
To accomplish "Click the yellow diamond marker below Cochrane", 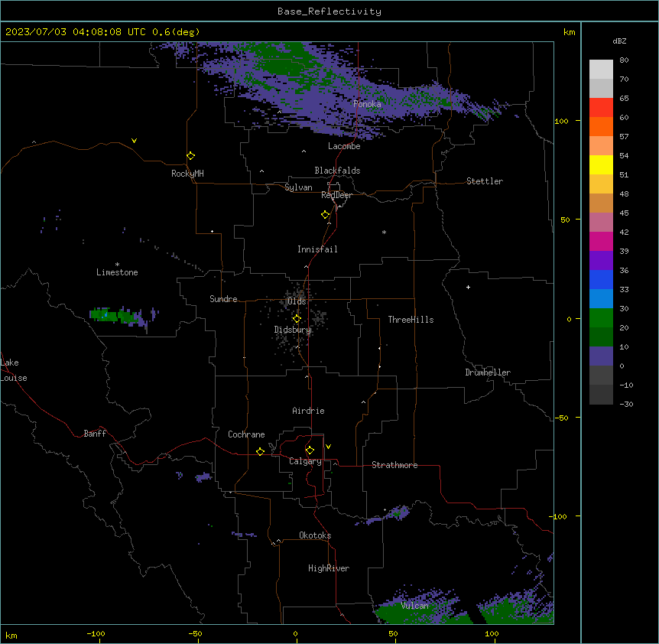I will click(260, 451).
